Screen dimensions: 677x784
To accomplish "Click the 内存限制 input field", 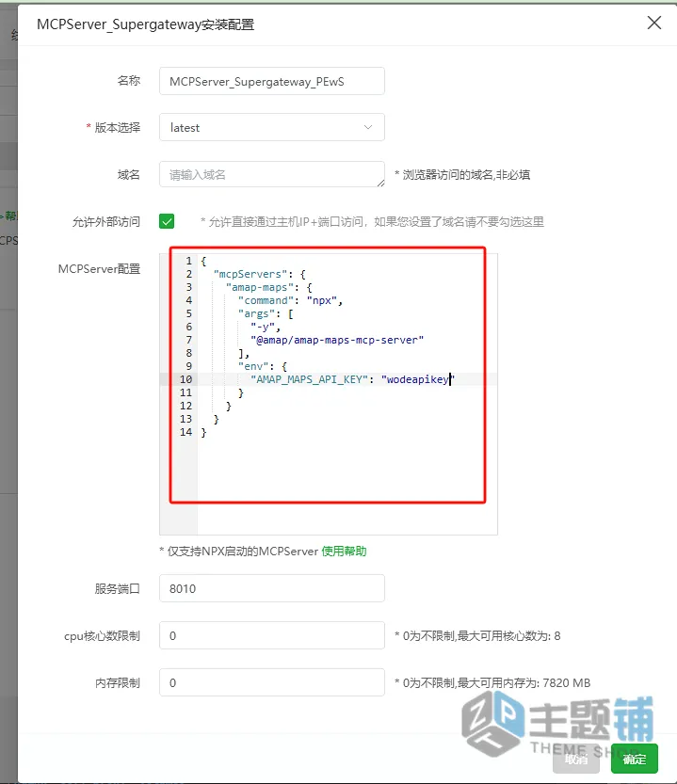I will tap(272, 682).
